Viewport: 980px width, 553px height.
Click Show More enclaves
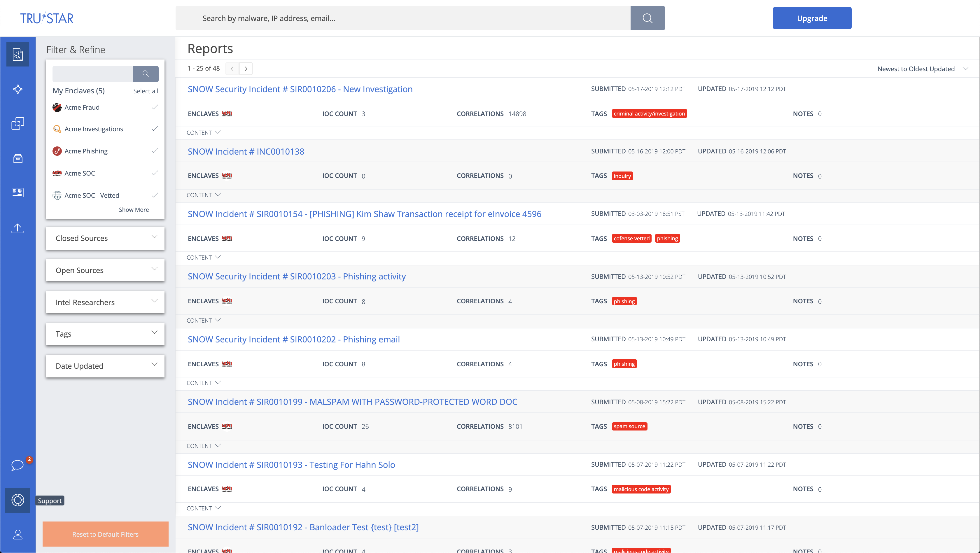click(x=134, y=209)
